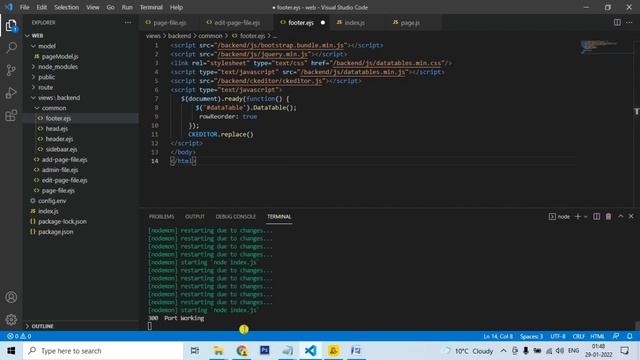Open the Windows action center icon
This screenshot has width=640, height=360.
624,351
